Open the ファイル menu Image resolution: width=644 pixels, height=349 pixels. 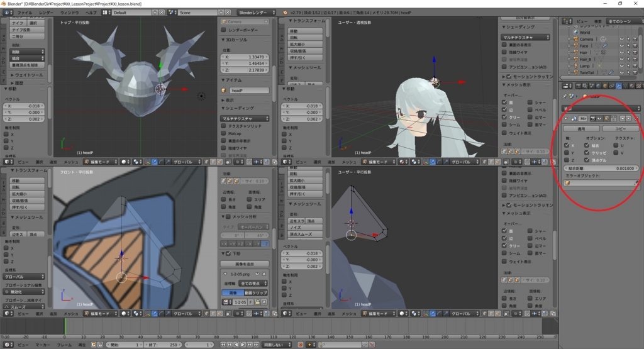(25, 13)
